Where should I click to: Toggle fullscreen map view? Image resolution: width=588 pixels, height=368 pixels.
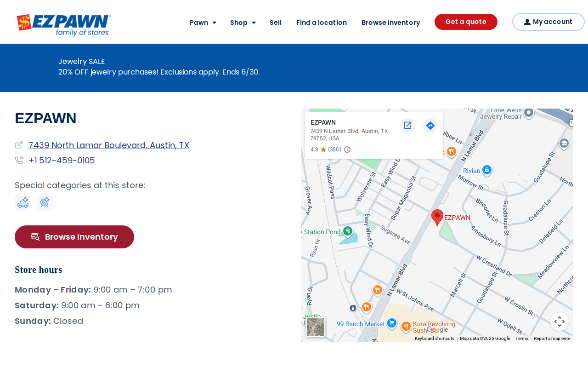point(560,322)
